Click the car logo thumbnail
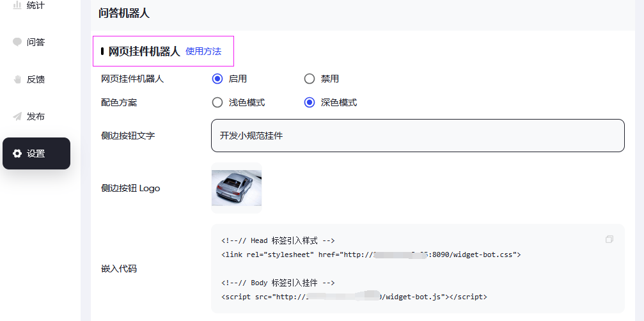 point(237,188)
